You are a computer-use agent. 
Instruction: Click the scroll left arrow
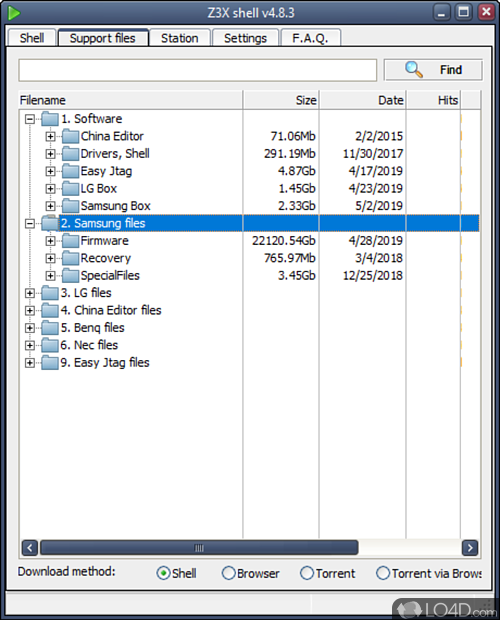point(30,548)
